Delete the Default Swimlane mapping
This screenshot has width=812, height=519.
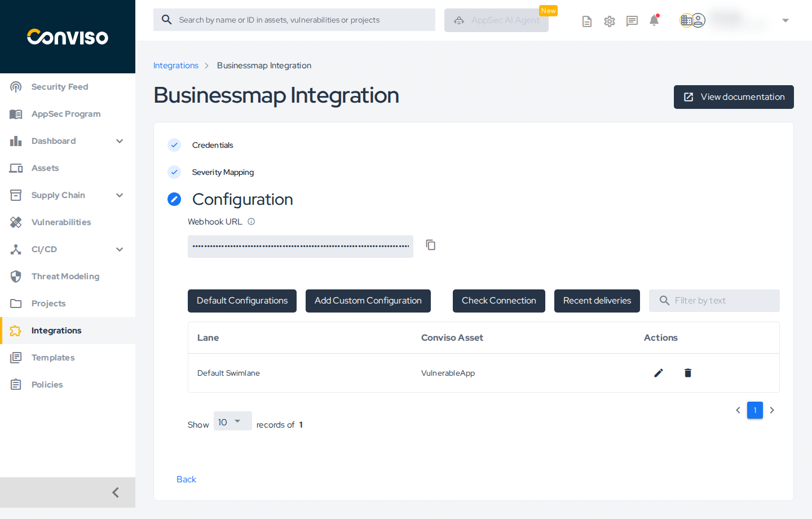pos(688,373)
